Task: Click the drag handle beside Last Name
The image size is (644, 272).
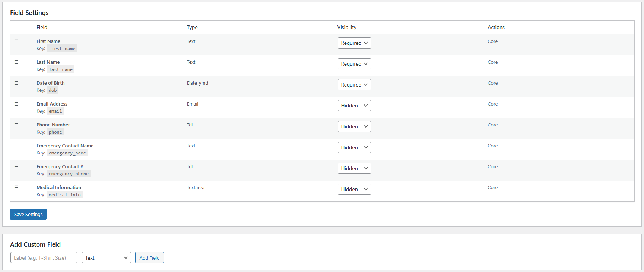Action: (16, 62)
